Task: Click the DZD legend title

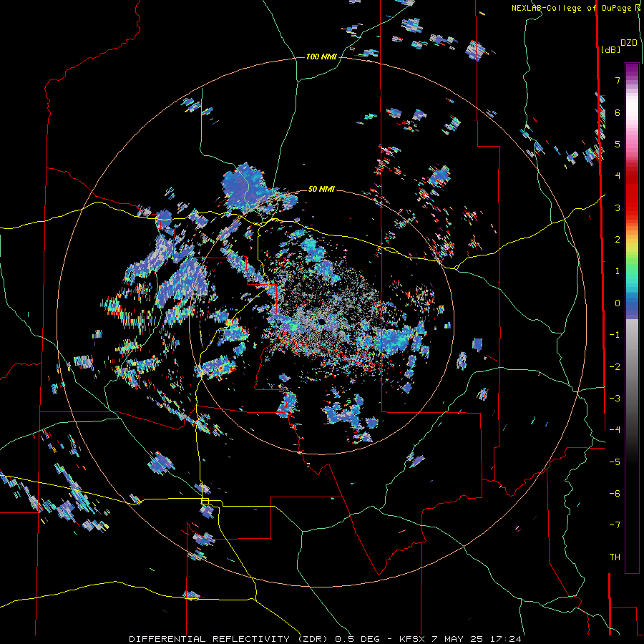Action: 629,43
